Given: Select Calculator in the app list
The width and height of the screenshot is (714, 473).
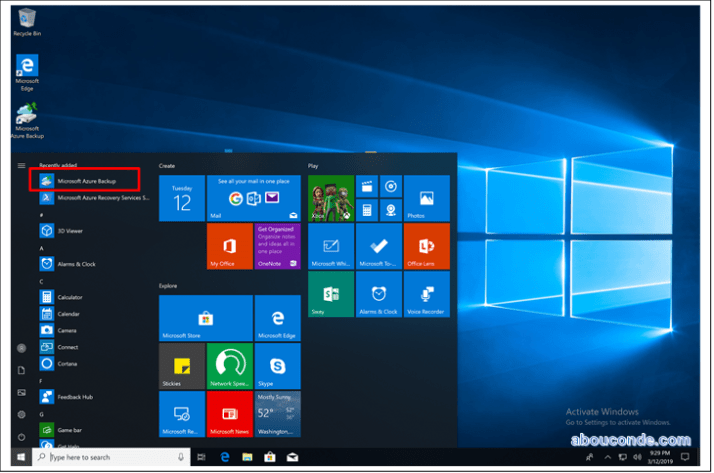Looking at the screenshot, I should pos(69,297).
